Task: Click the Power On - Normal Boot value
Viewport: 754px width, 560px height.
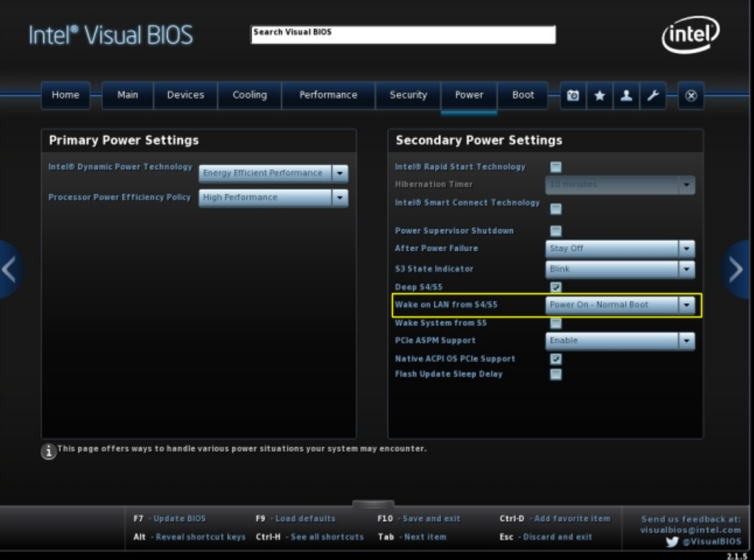Action: (612, 305)
